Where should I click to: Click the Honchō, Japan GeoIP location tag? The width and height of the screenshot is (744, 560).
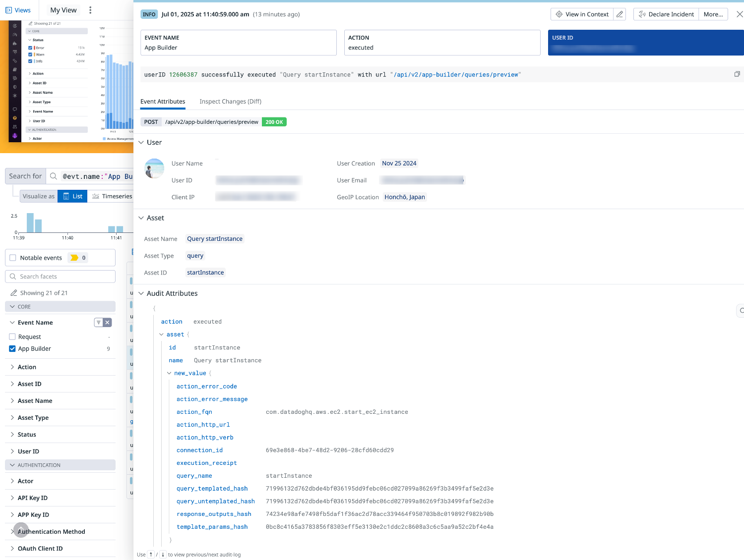click(x=405, y=197)
